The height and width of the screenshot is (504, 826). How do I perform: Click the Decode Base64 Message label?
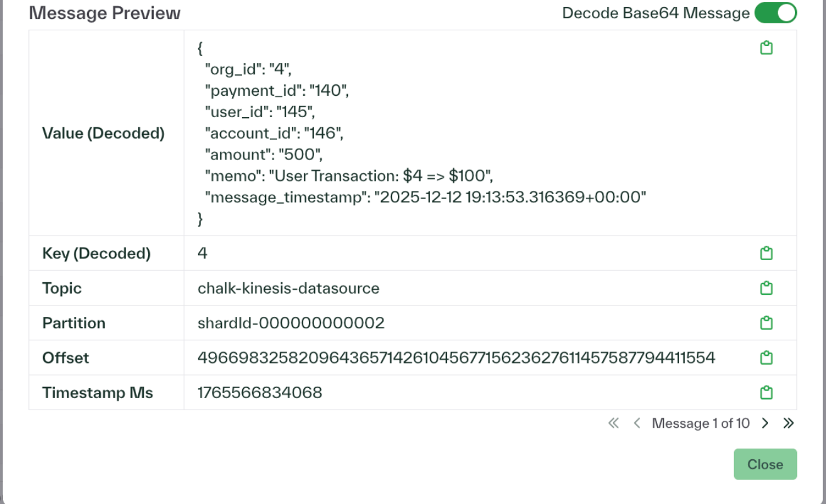(x=656, y=13)
